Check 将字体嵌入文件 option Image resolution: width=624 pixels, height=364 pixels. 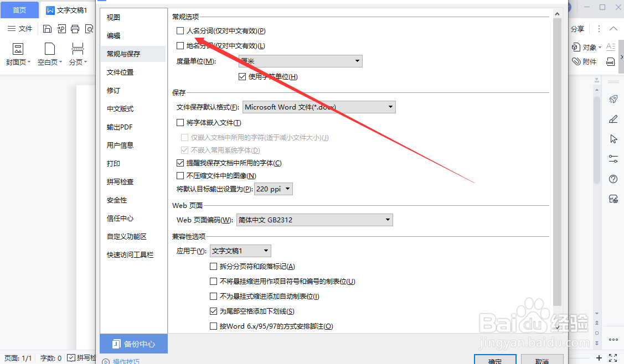point(181,122)
